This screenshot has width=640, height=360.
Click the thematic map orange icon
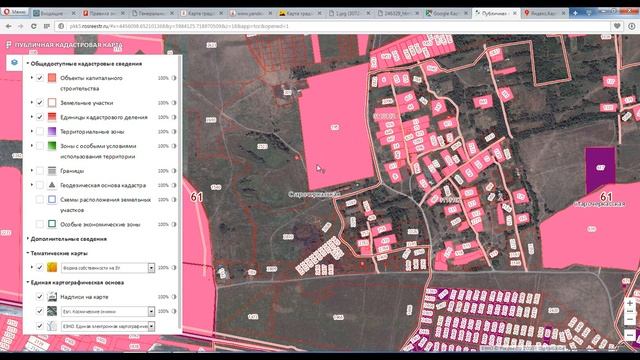point(52,267)
